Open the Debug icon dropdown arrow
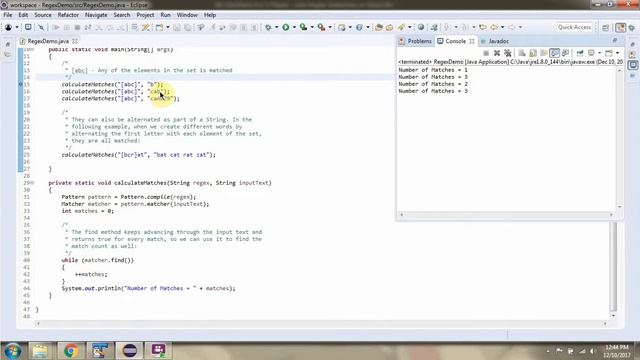Viewport: 640px width, 360px height. [x=276, y=27]
